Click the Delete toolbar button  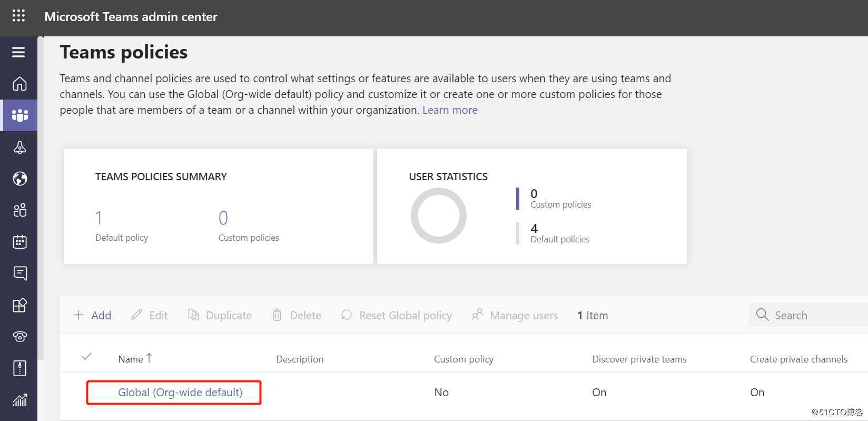pyautogui.click(x=297, y=315)
